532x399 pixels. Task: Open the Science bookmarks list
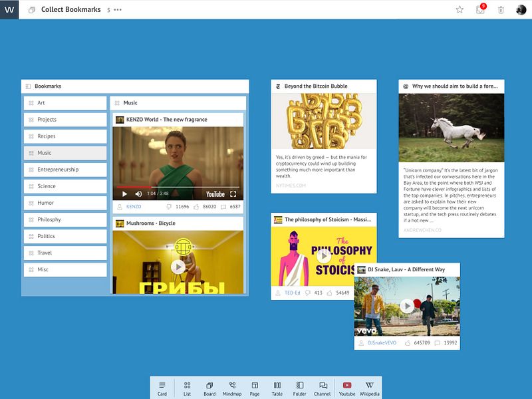point(65,186)
